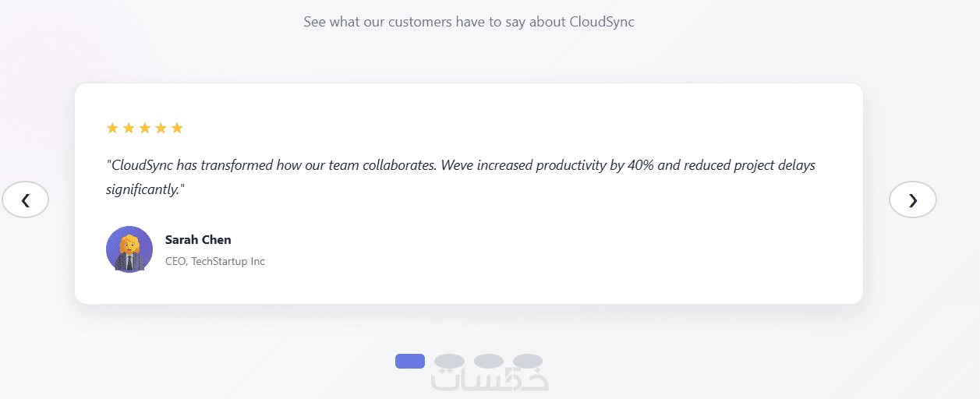The width and height of the screenshot is (980, 399).
Task: Select the fourth rating star
Action: coord(161,128)
